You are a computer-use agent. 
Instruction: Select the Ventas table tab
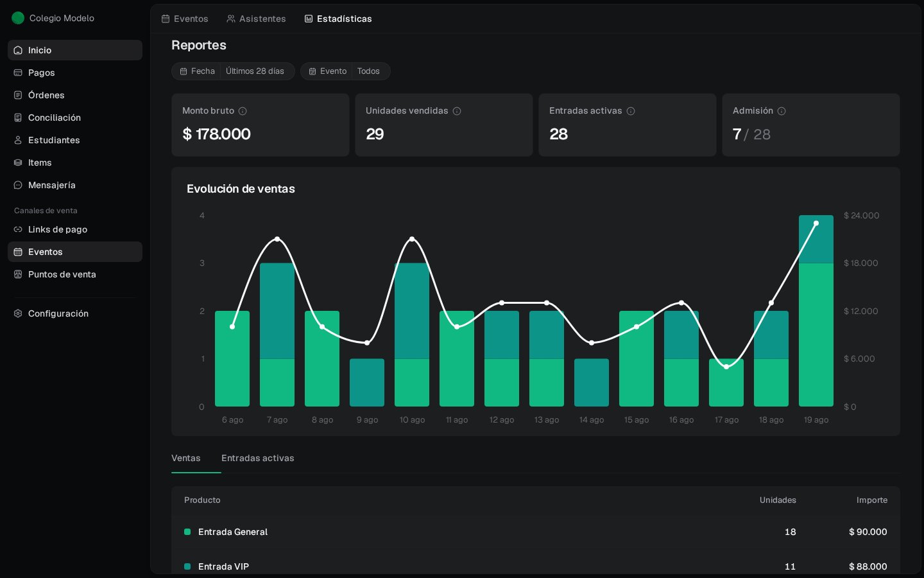click(186, 458)
